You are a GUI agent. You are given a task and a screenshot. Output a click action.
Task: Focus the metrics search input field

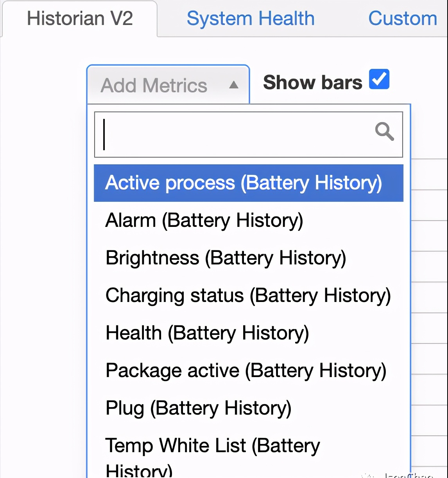(235, 135)
